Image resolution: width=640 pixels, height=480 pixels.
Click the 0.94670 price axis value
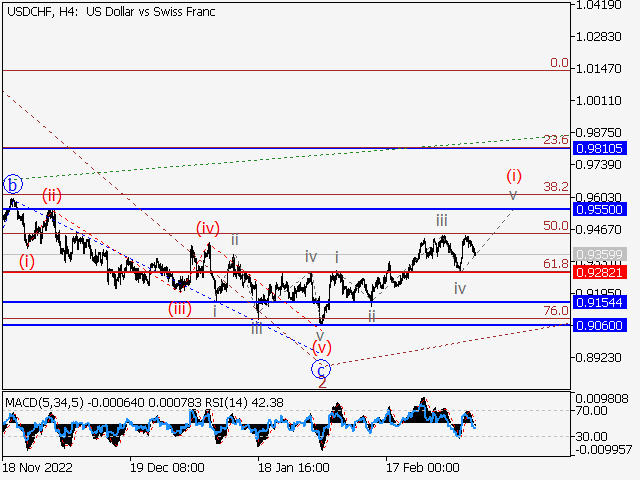pos(598,229)
